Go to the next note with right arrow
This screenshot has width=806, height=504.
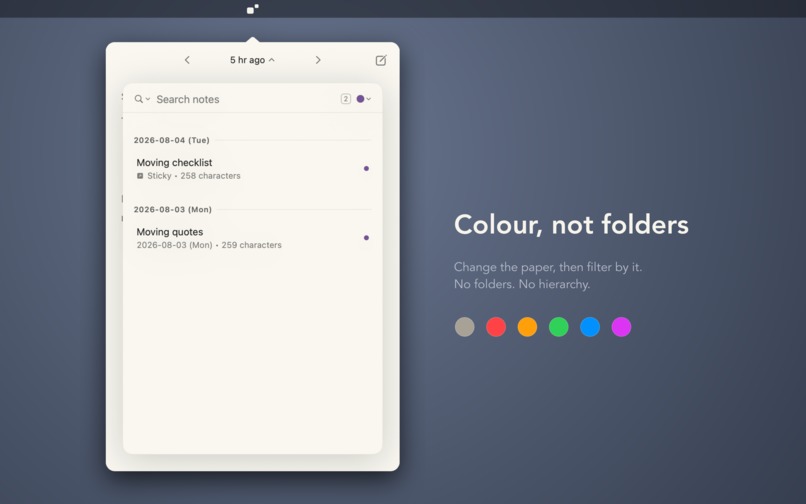click(x=318, y=60)
